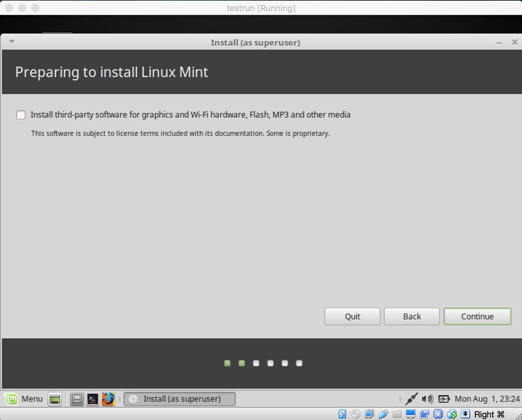Close the Install (as superuser) window

pos(514,42)
